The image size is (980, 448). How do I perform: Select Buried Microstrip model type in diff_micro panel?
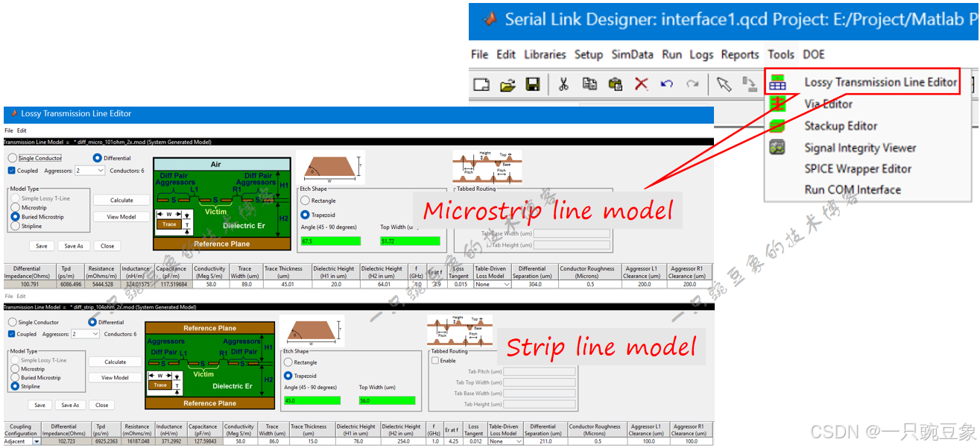[x=15, y=217]
